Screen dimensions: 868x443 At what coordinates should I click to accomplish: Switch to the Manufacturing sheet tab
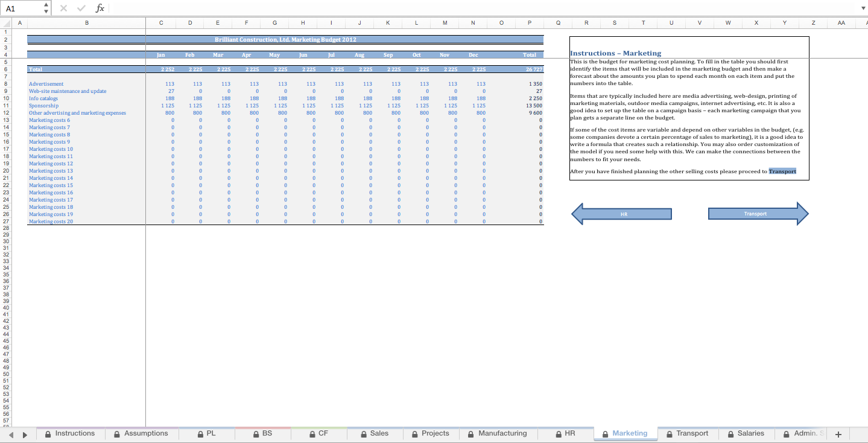[x=498, y=433]
